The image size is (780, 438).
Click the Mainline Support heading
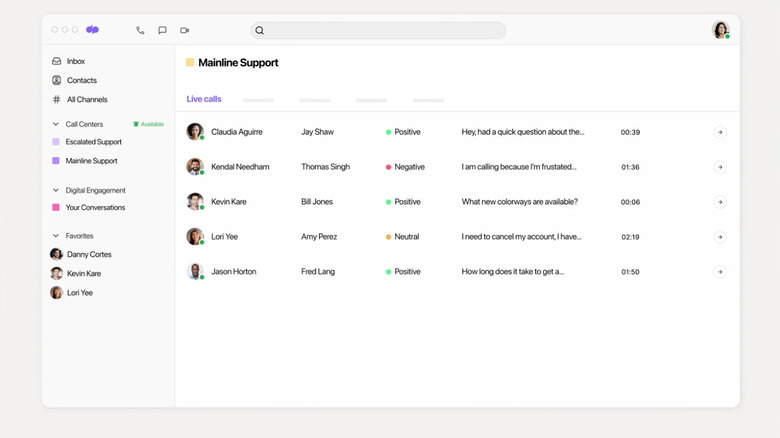click(238, 63)
